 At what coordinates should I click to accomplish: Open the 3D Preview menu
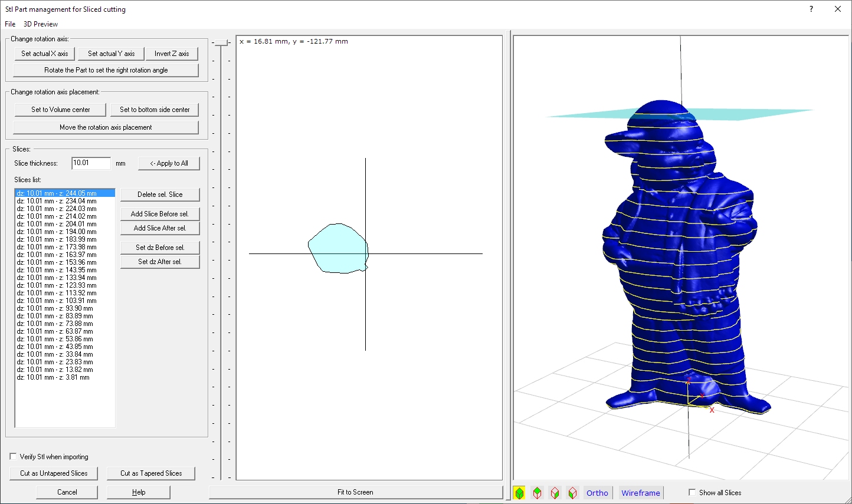(x=41, y=24)
